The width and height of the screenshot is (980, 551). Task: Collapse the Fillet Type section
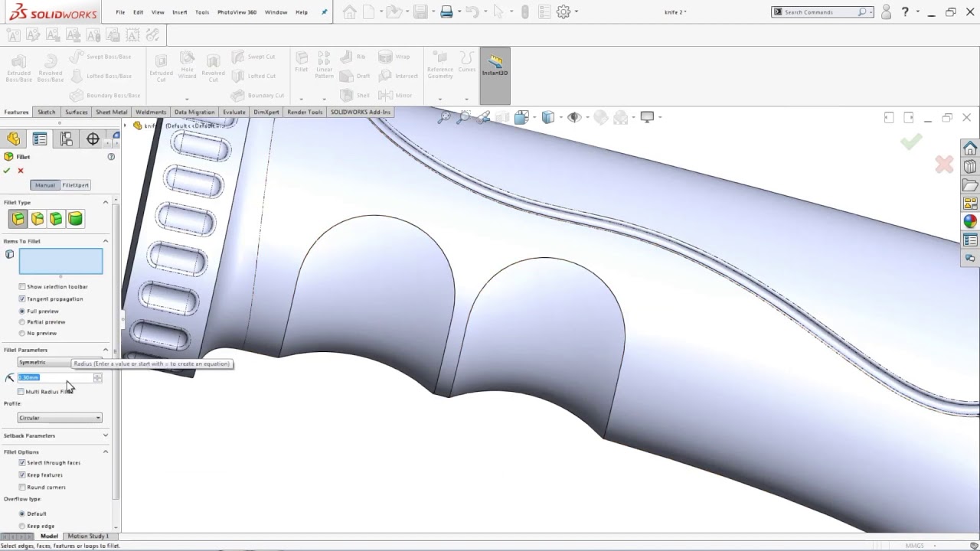(x=106, y=202)
